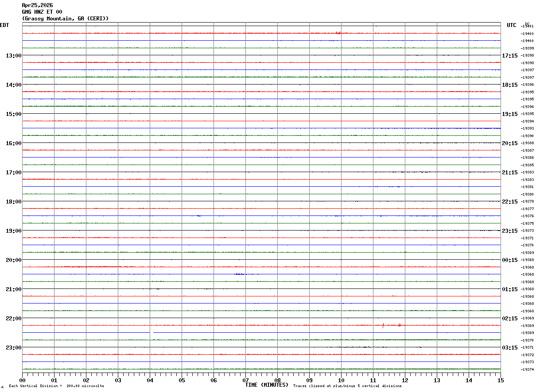Screen dimensions: 536x392
Task: Click the blue burst near minute 07 on the 20:30 trace
Action: pyautogui.click(x=240, y=274)
